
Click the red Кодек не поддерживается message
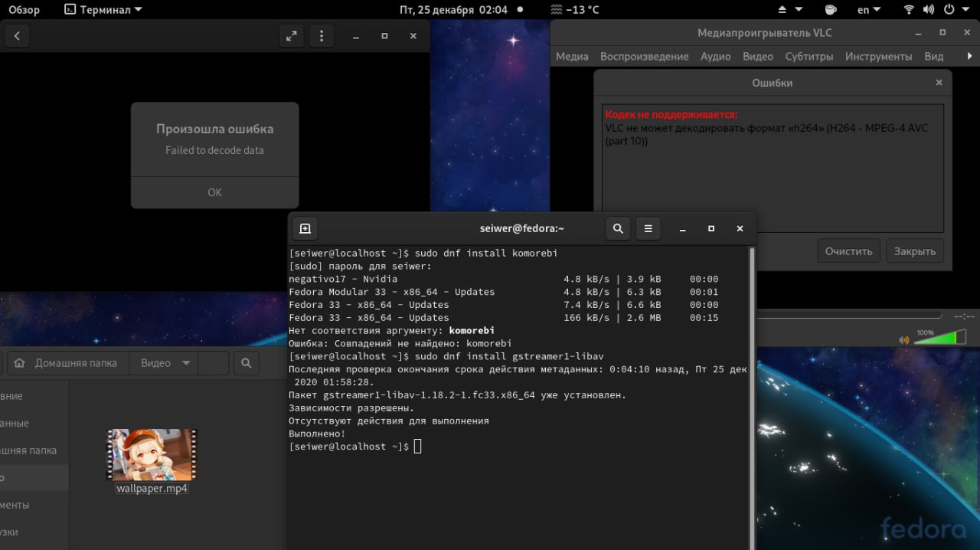671,114
